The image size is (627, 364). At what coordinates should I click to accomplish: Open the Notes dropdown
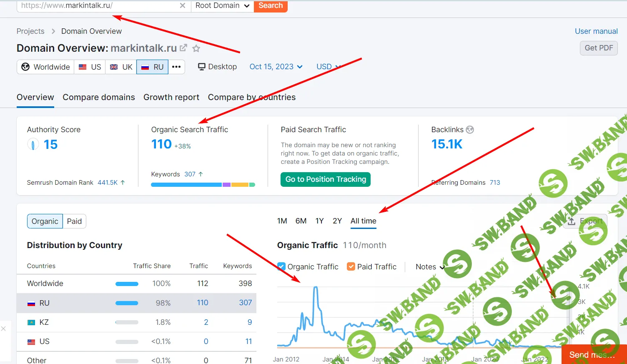coord(430,267)
